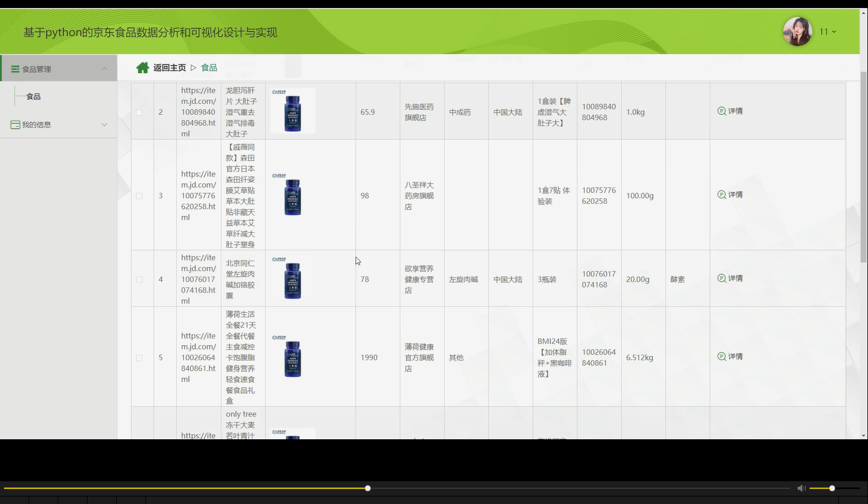
Task: Click the 我的信息 card icon in sidebar
Action: [15, 124]
